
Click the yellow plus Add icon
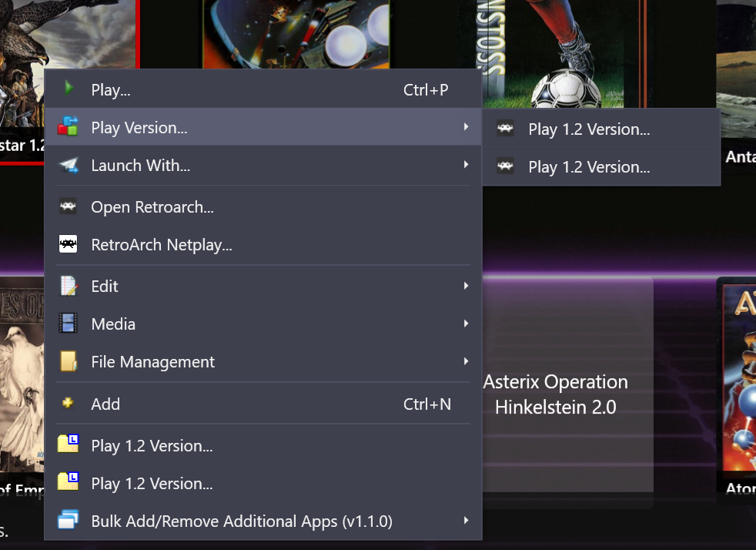click(68, 403)
